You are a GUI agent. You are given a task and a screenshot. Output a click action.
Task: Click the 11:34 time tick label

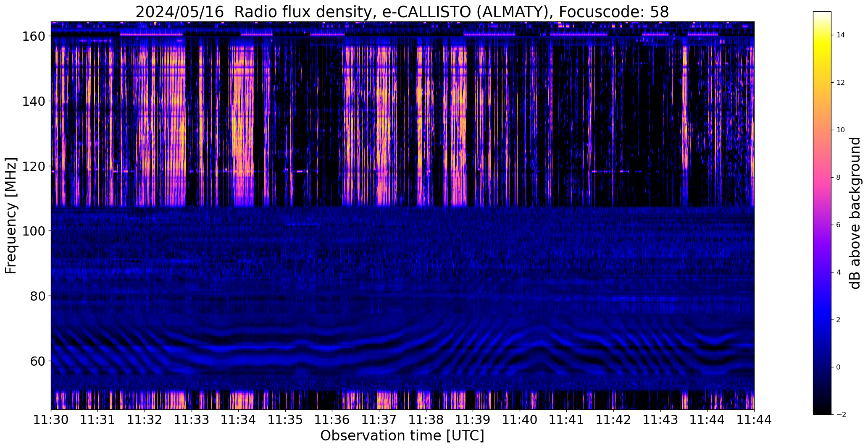click(239, 419)
